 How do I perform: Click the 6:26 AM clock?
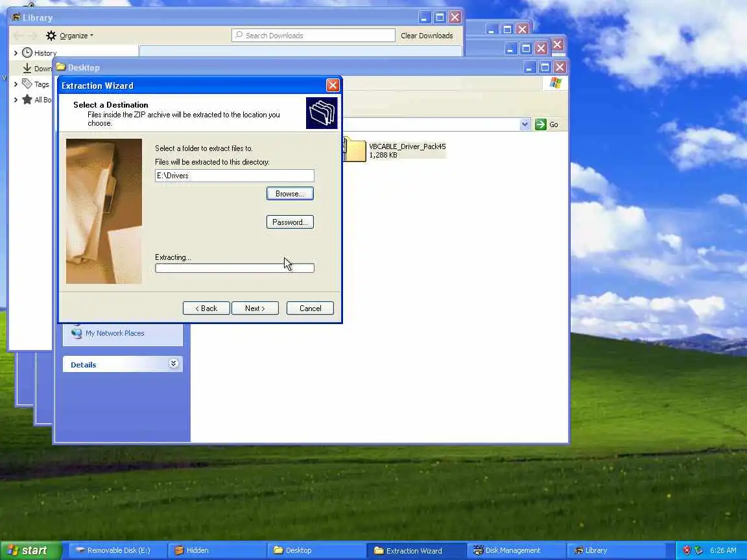[723, 550]
